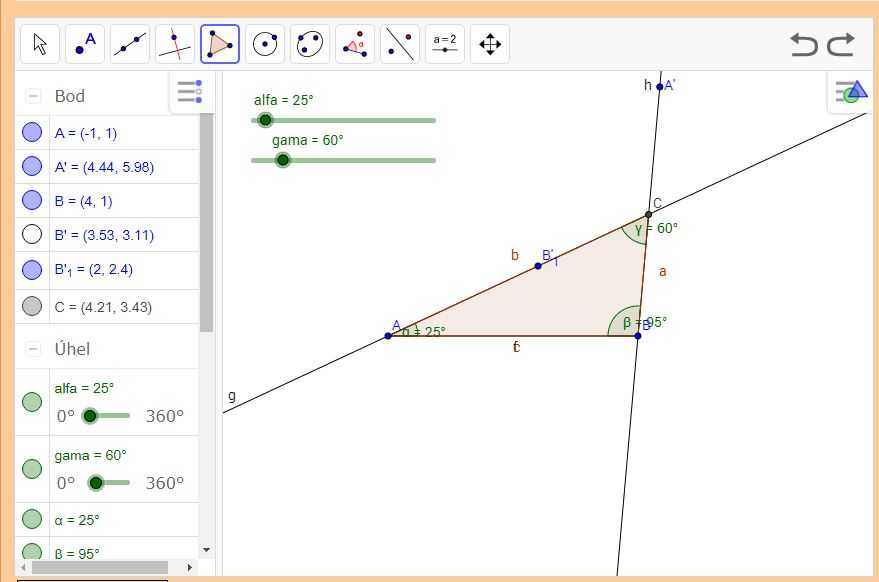Select the Circle with center tool
The height and width of the screenshot is (582, 879).
click(265, 44)
